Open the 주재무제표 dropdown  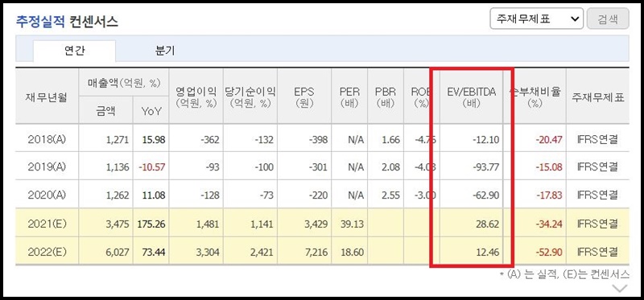pyautogui.click(x=536, y=18)
